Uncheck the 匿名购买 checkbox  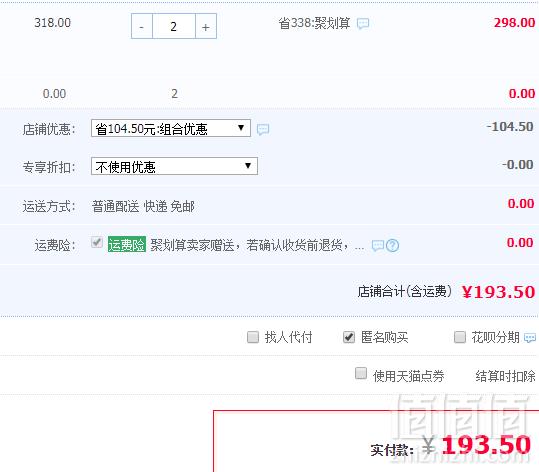(x=349, y=337)
